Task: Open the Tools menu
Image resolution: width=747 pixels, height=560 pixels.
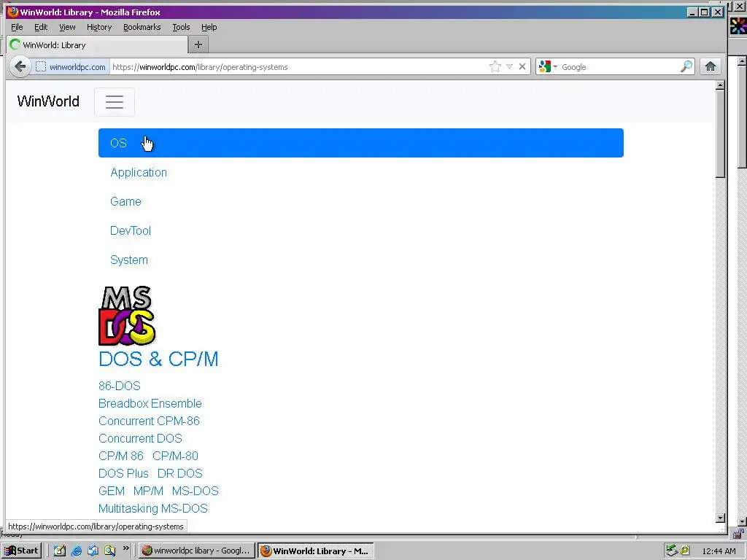Action: tap(181, 27)
